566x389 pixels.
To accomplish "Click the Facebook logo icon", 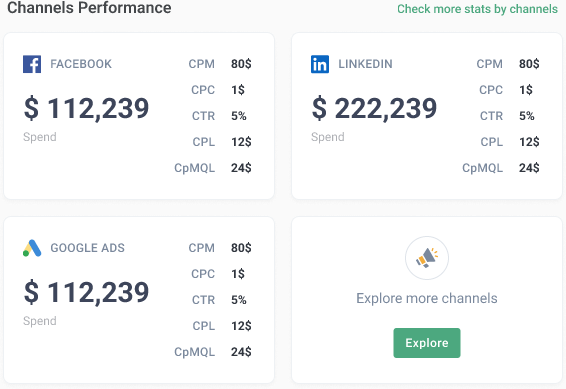I will pos(32,64).
